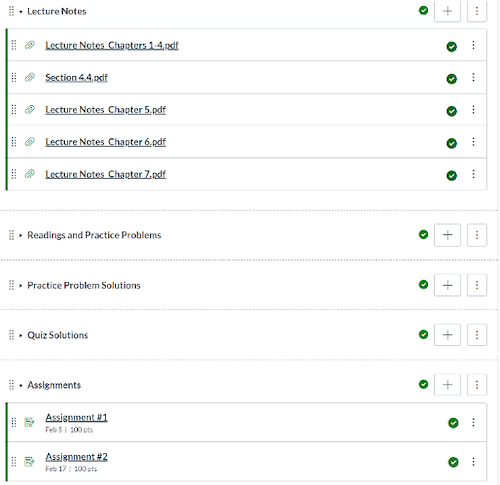Collapse the Lecture Notes module
The height and width of the screenshot is (485, 500).
tap(21, 12)
